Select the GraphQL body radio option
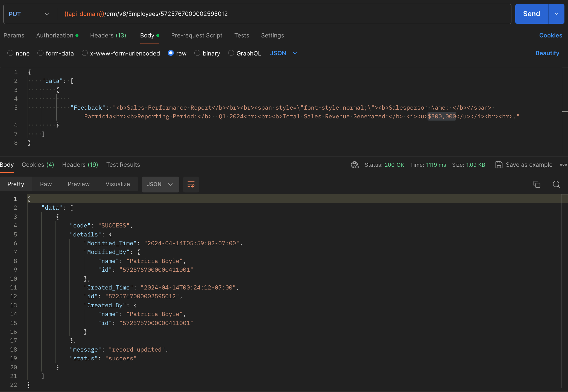The image size is (568, 392). click(x=231, y=53)
